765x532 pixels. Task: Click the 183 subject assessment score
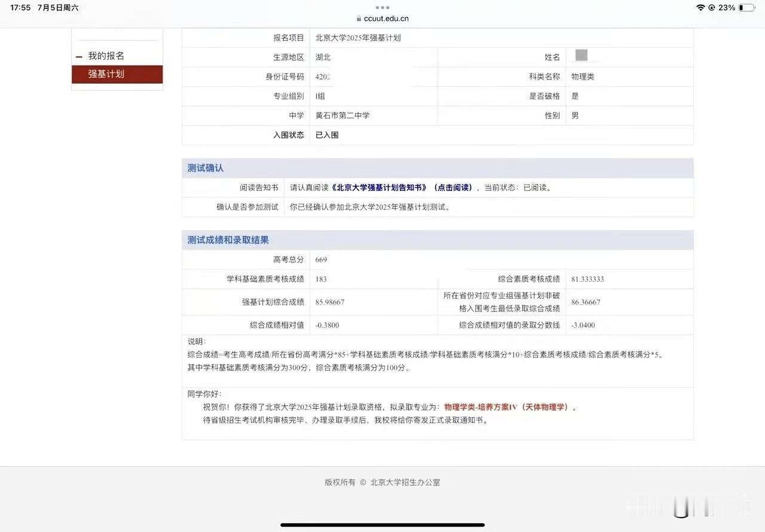[x=321, y=279]
